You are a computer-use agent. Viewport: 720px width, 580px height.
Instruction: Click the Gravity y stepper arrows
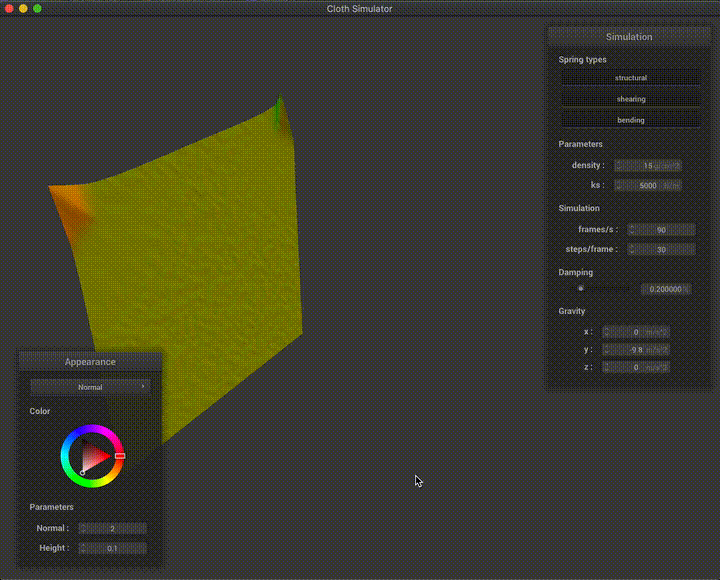pyautogui.click(x=607, y=350)
